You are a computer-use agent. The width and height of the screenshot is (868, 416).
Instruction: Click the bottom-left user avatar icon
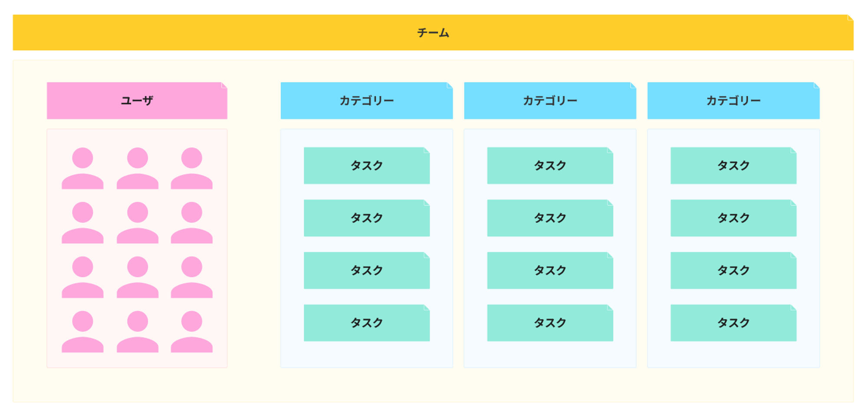[x=82, y=331]
